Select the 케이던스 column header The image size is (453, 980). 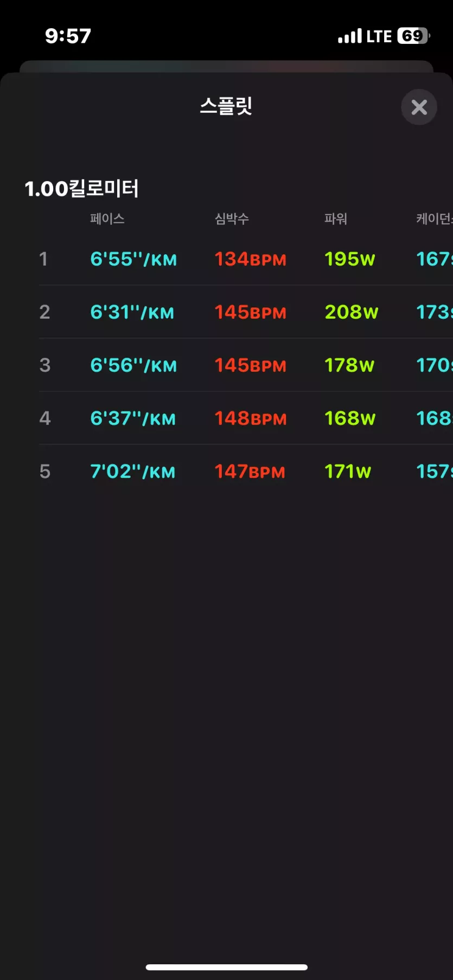(435, 218)
